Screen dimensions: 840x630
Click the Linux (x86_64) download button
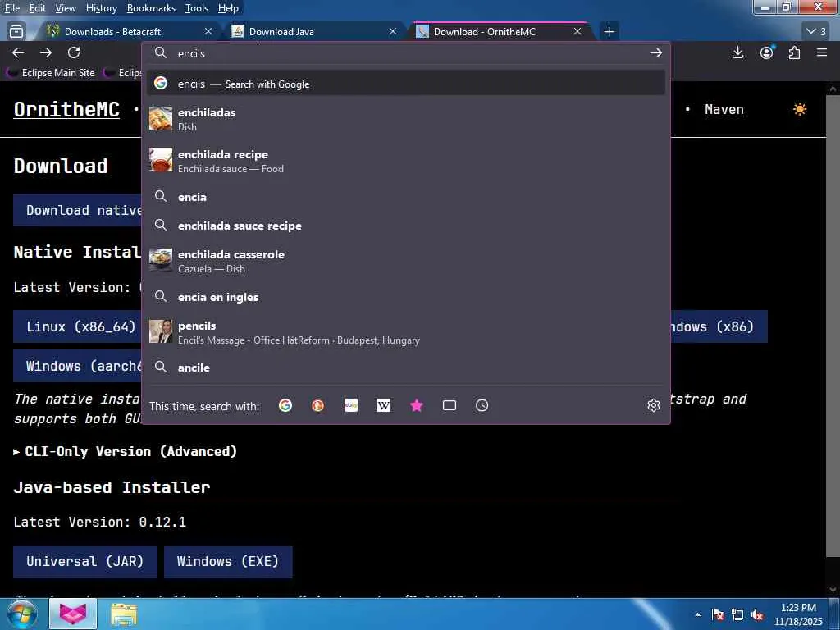click(x=77, y=326)
